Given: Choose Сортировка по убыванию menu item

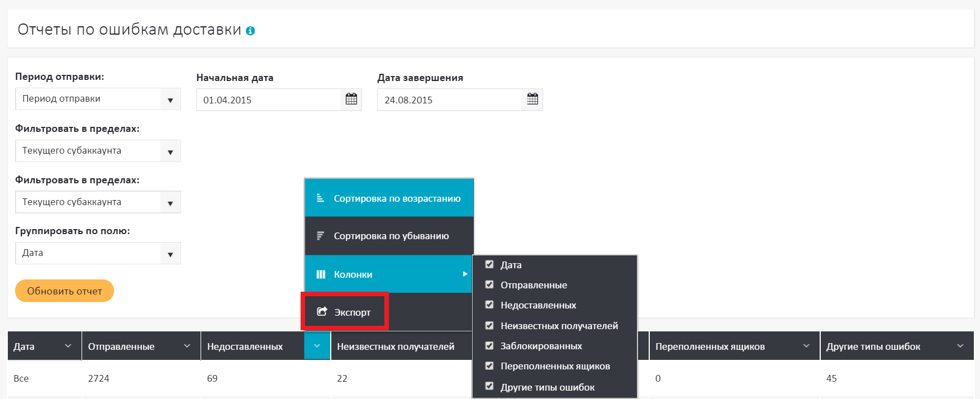Looking at the screenshot, I should 391,236.
